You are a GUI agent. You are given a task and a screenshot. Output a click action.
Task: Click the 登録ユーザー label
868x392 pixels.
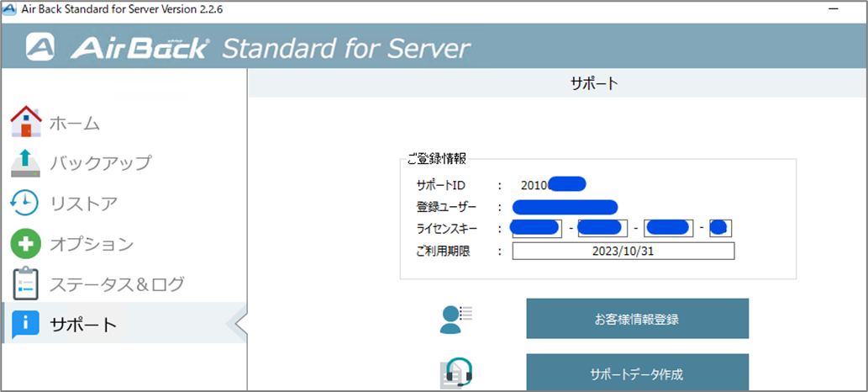pyautogui.click(x=446, y=207)
